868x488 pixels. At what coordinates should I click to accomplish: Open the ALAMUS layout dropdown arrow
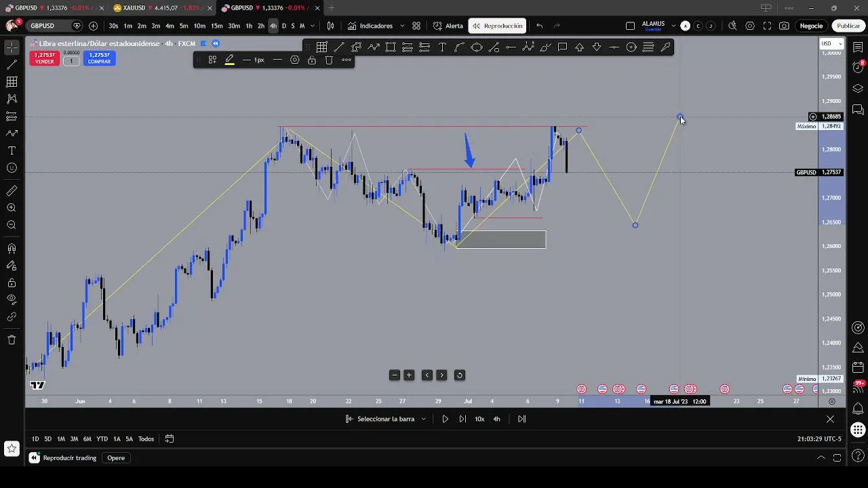673,26
